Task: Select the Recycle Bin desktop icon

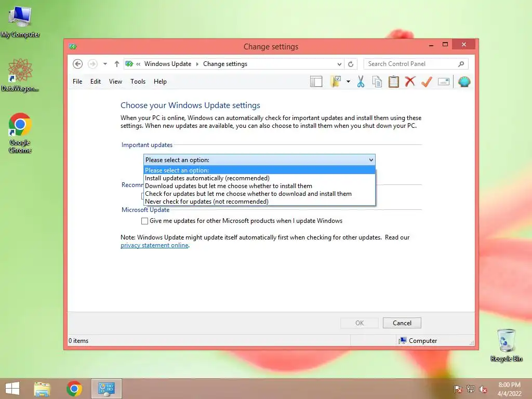Action: click(x=506, y=345)
